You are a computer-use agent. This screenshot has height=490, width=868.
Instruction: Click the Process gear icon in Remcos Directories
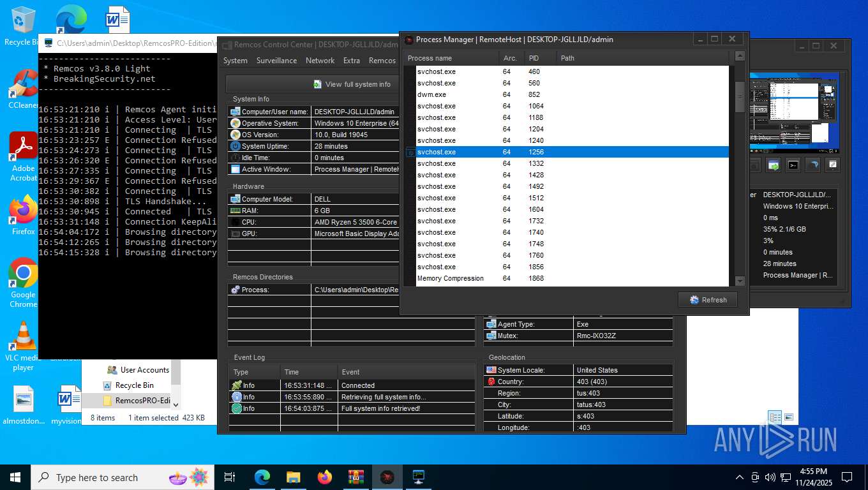pyautogui.click(x=236, y=290)
